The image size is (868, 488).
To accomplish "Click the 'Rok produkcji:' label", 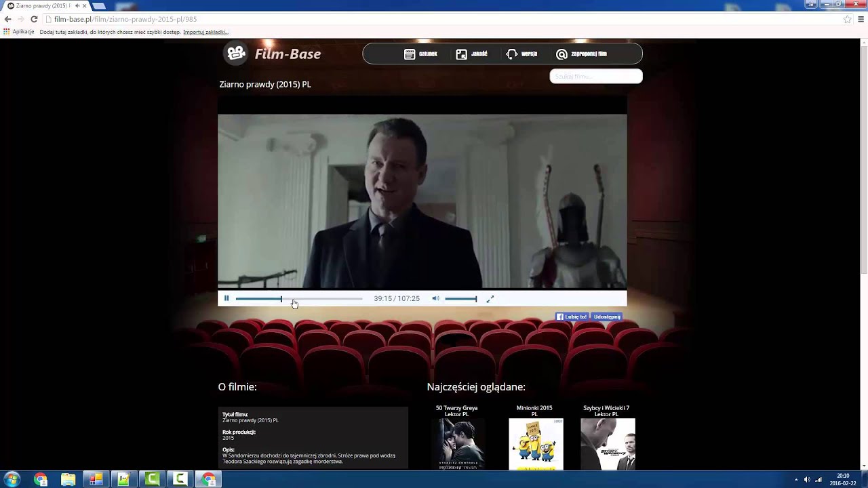I will pos(239,432).
